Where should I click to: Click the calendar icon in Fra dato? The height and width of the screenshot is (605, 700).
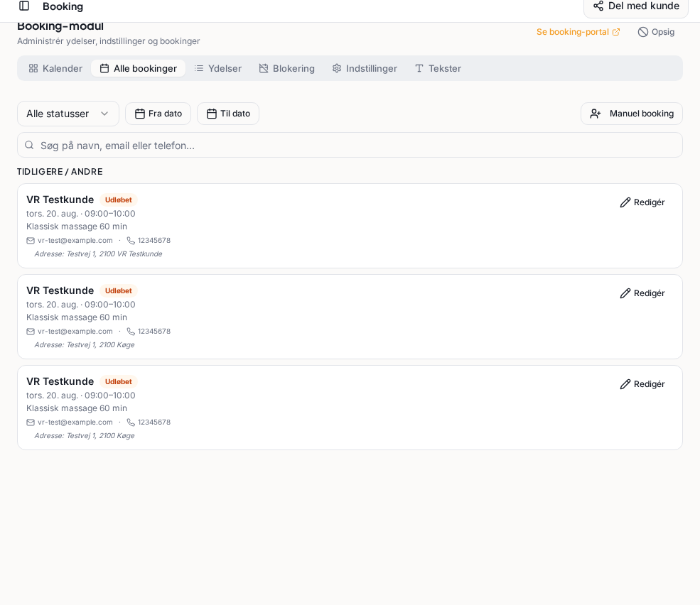(x=140, y=114)
